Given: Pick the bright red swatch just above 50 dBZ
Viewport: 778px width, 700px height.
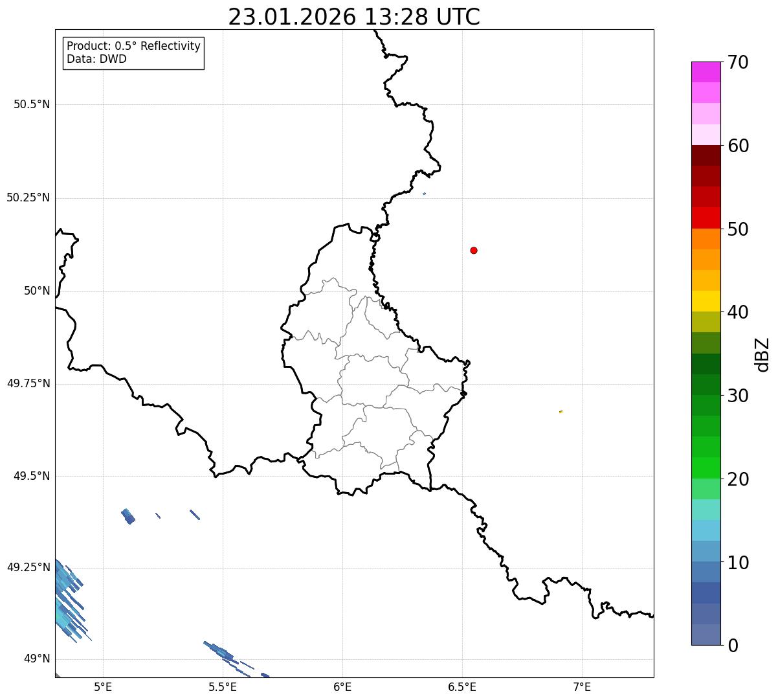Looking at the screenshot, I should [706, 218].
